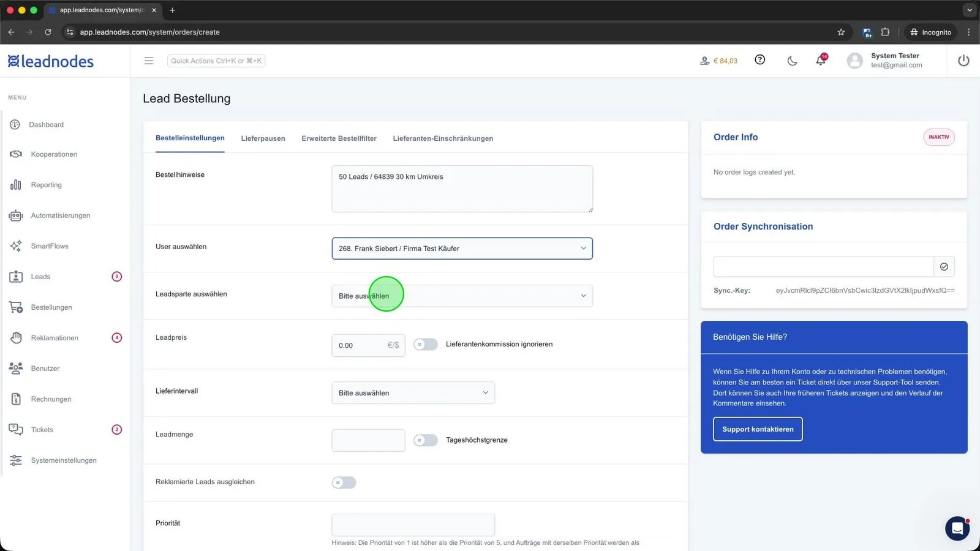
Task: Open the Lieferintervall dropdown
Action: pyautogui.click(x=413, y=393)
